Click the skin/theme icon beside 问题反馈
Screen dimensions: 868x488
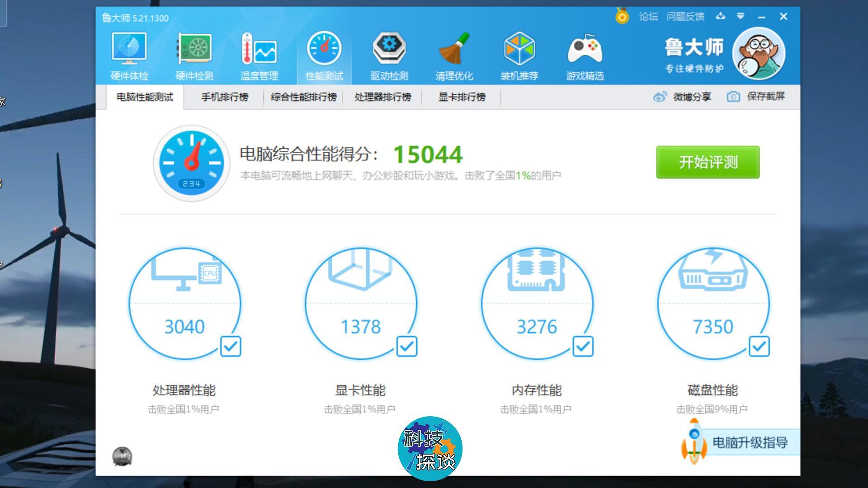[721, 16]
